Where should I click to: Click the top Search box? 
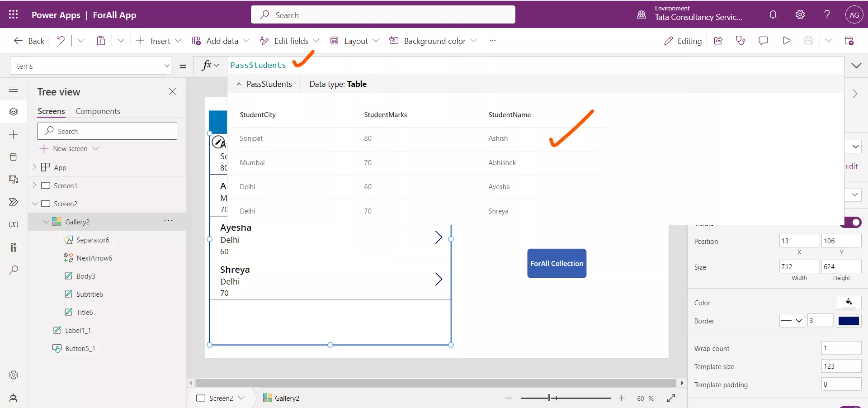tap(383, 15)
